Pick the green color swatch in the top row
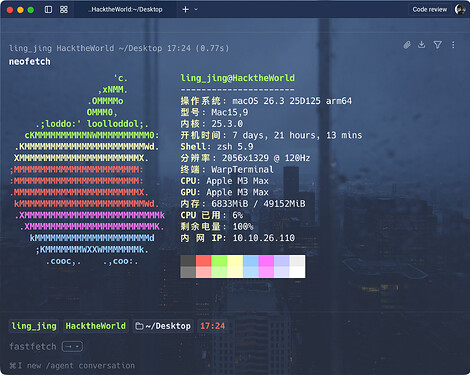Viewport: 470px width, 375px height. click(219, 261)
